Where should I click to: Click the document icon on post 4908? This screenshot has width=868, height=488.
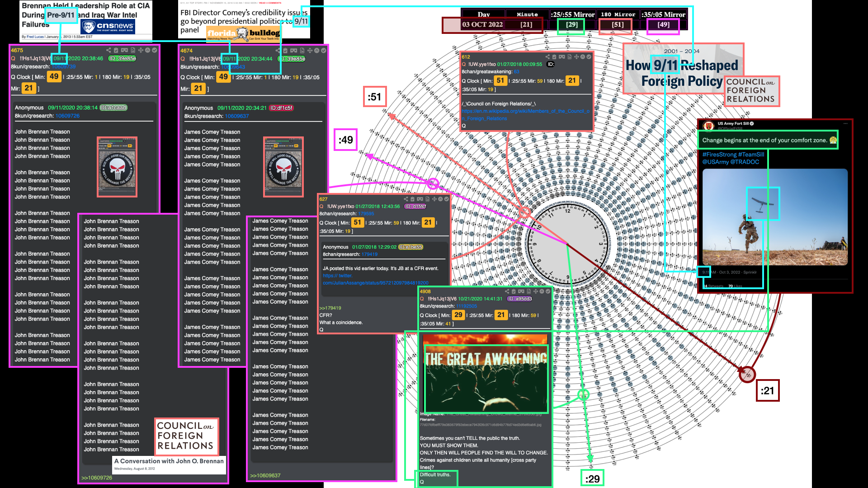[x=529, y=291]
